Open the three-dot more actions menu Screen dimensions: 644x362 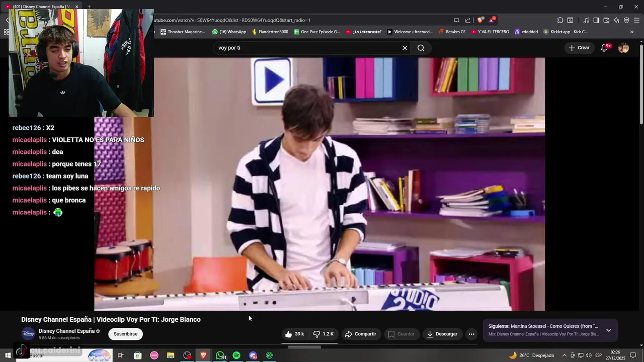pyautogui.click(x=471, y=334)
